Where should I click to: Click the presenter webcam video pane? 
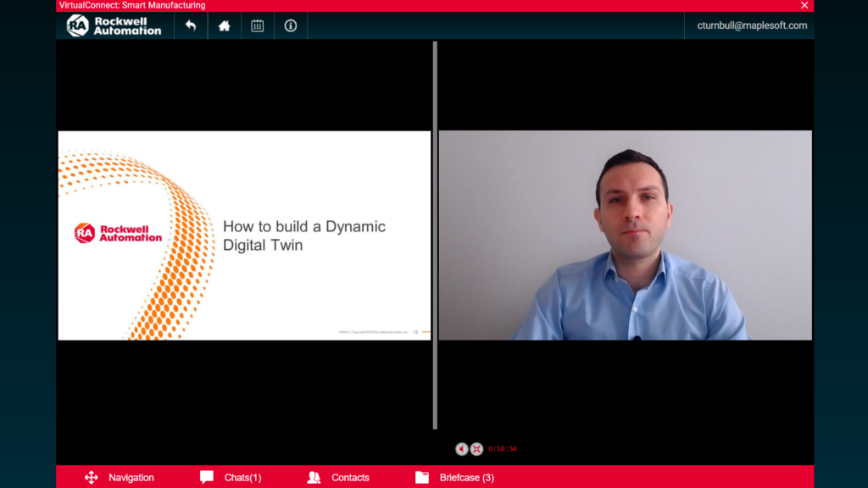point(626,236)
